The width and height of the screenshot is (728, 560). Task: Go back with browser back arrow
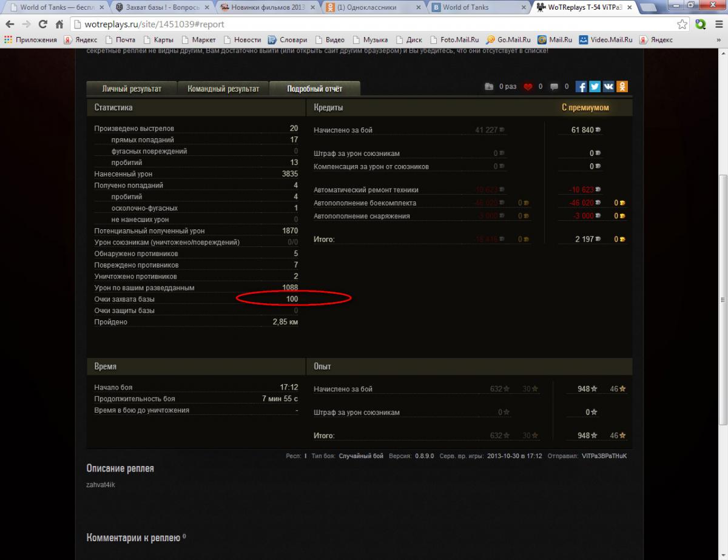click(10, 24)
